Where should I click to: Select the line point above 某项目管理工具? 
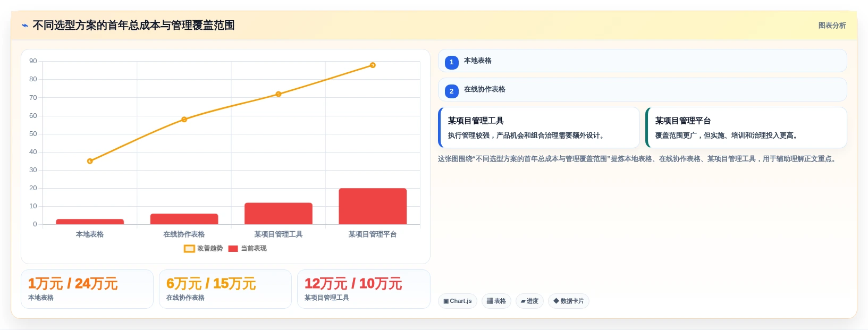point(279,94)
